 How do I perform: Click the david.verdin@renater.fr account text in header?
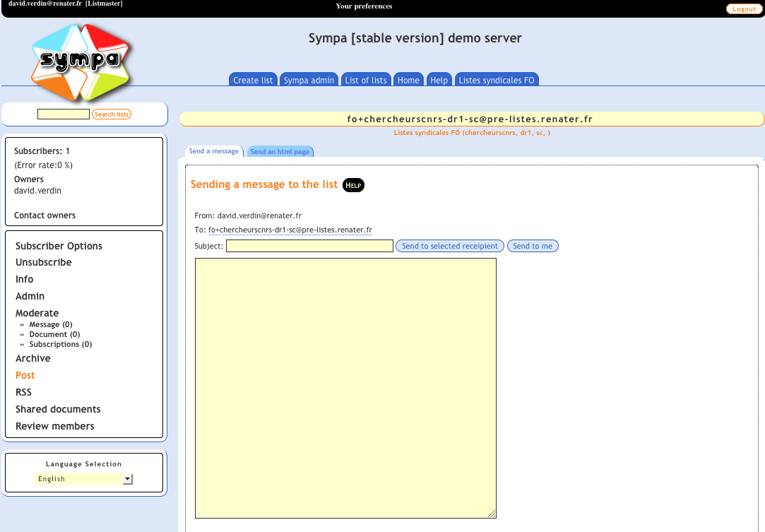point(45,4)
